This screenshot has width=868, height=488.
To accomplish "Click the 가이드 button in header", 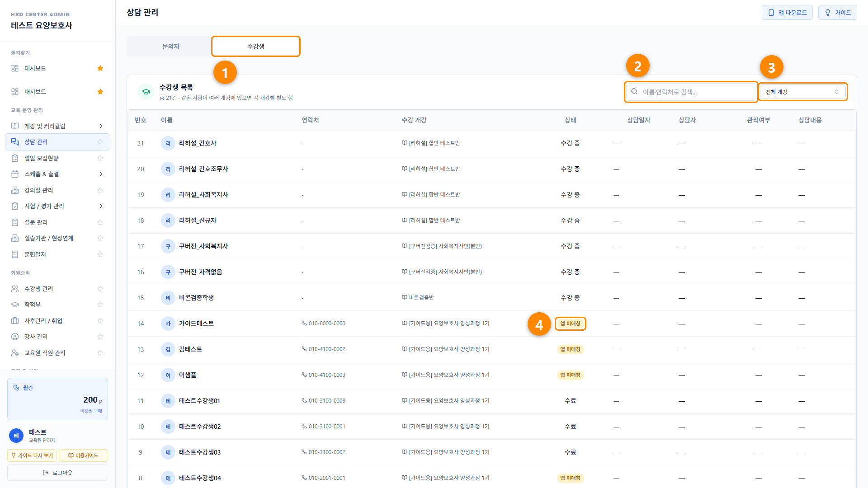I will tap(837, 13).
